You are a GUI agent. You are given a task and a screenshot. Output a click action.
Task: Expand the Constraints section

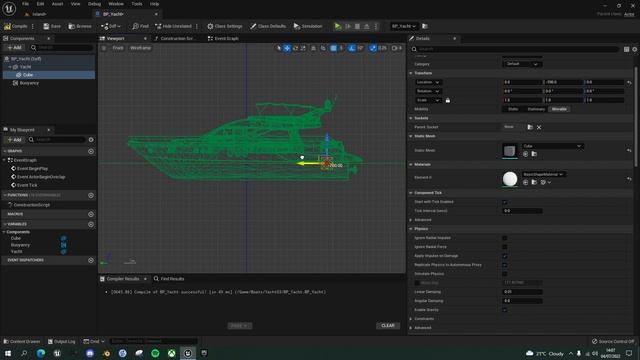pyautogui.click(x=411, y=319)
